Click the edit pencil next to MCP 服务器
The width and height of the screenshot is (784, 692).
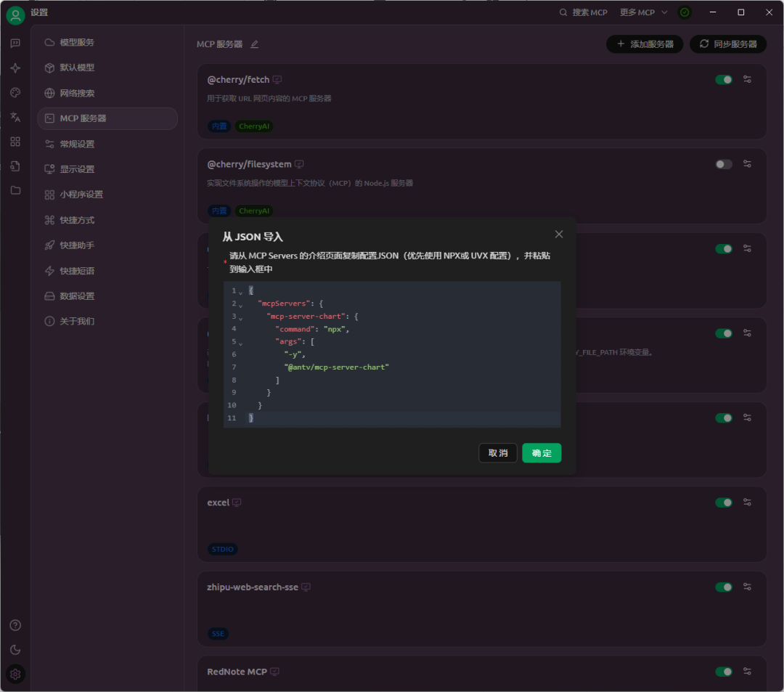254,44
